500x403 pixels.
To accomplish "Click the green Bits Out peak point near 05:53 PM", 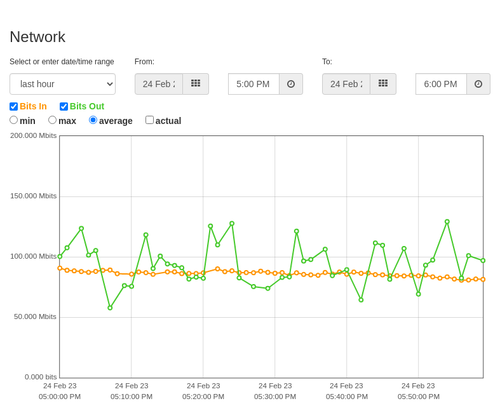I will click(x=447, y=222).
